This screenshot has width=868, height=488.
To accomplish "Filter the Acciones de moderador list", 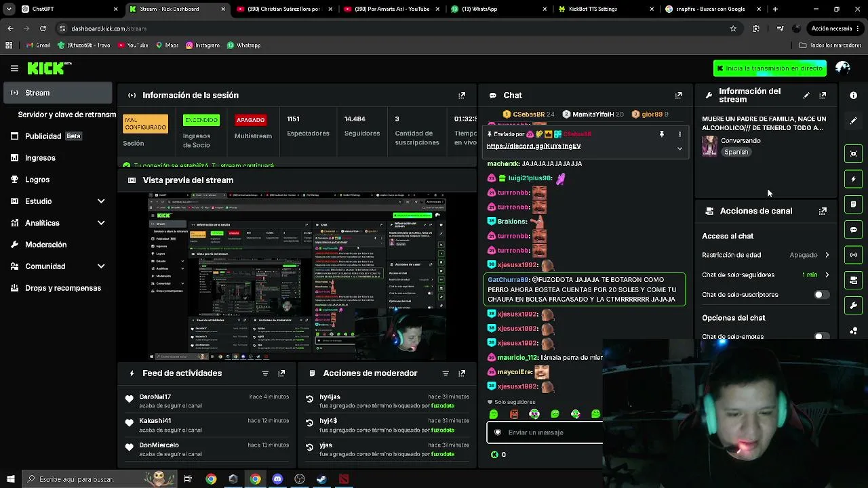I will (x=446, y=373).
